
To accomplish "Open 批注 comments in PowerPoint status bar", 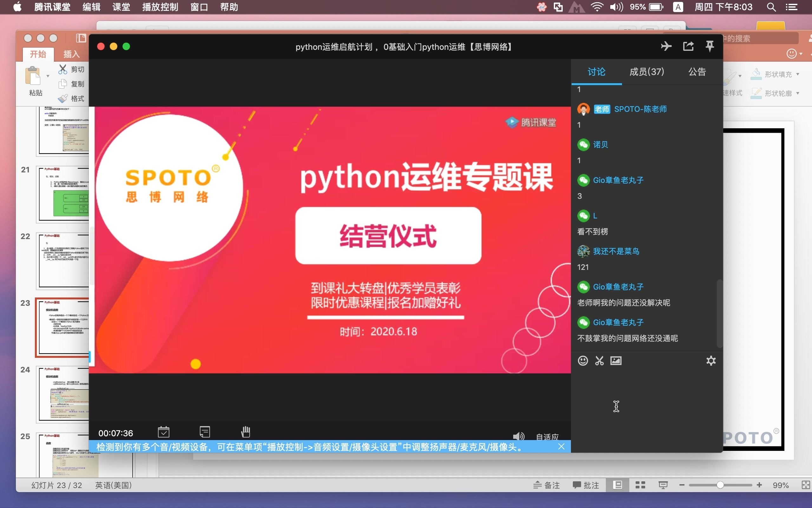I will click(x=586, y=485).
